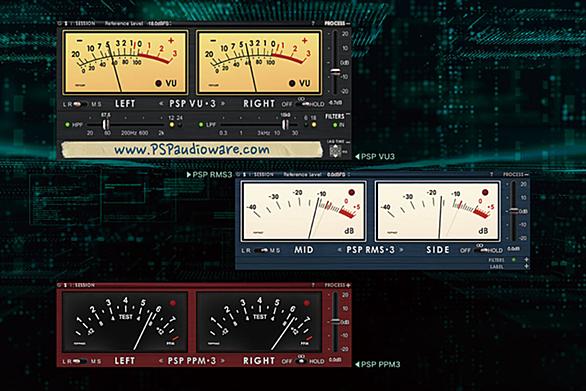
Task: Select LPF 18 dB slope LED
Action: (314, 125)
